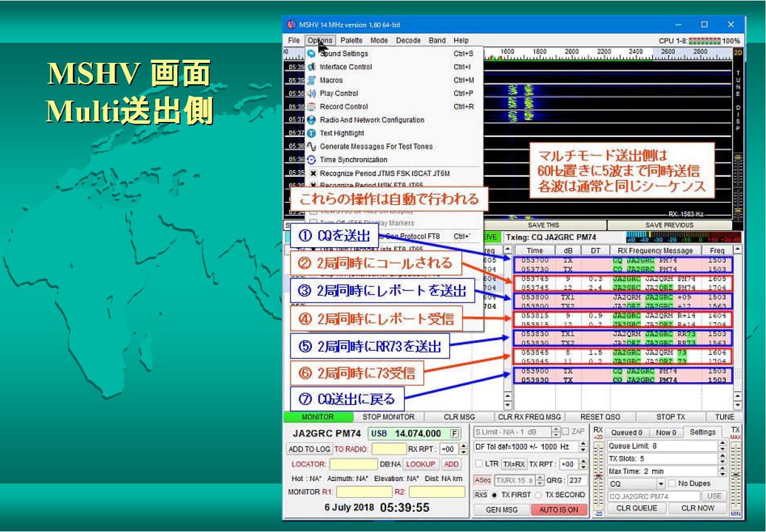Click the LOOKUP button
This screenshot has height=532, width=766.
point(419,464)
